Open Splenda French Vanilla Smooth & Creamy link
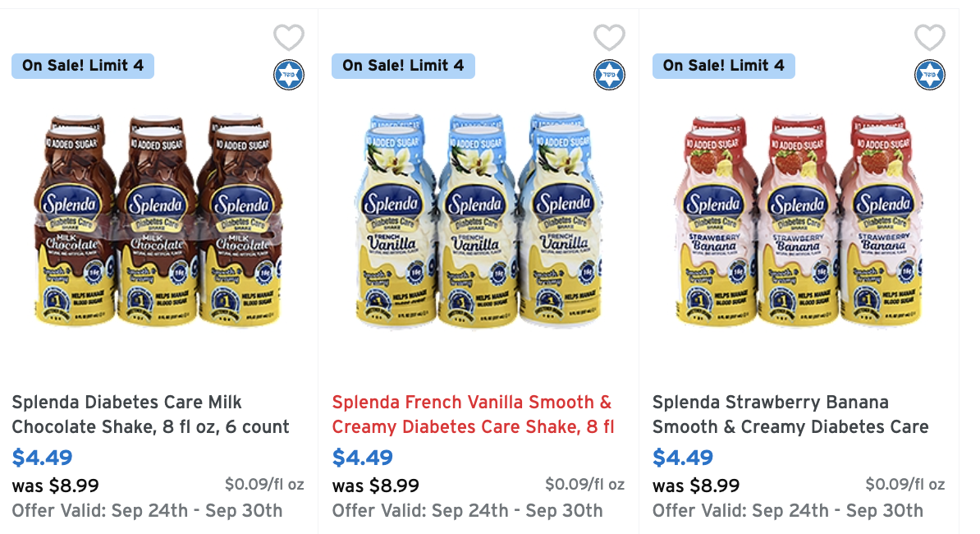This screenshot has width=980, height=534. pos(473,415)
